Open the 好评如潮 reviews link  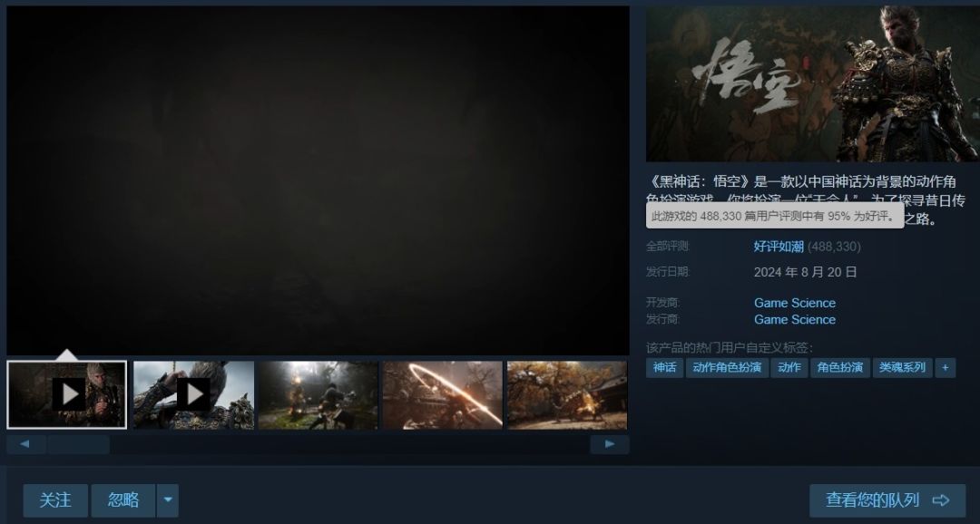pos(779,247)
